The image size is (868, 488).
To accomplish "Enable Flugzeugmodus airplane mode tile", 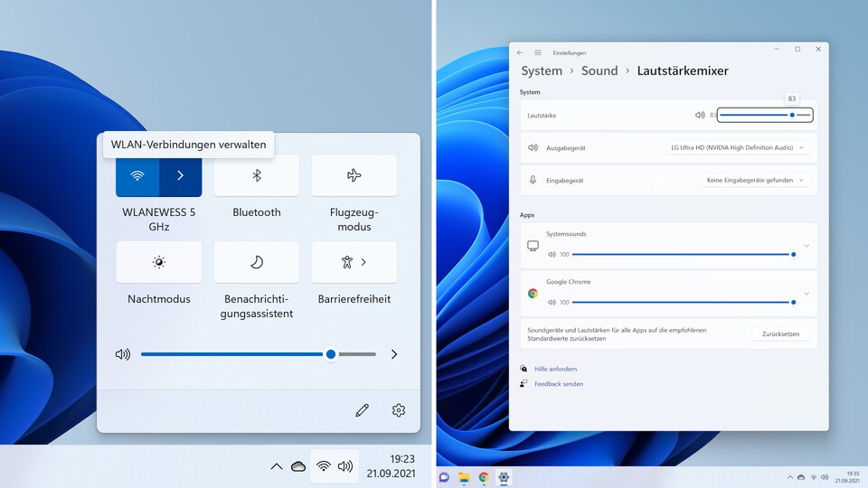I will click(354, 175).
